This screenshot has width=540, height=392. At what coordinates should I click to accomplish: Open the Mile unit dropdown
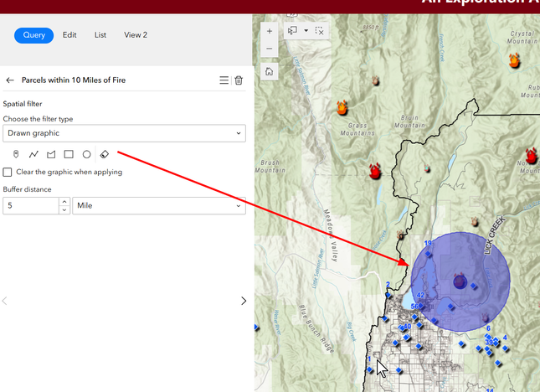pos(159,206)
